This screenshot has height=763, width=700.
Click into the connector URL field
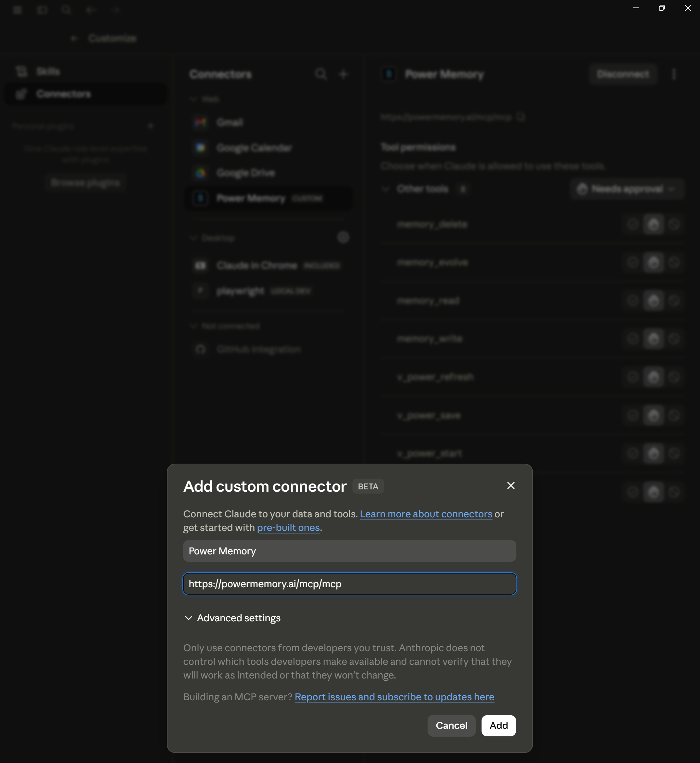pyautogui.click(x=350, y=584)
